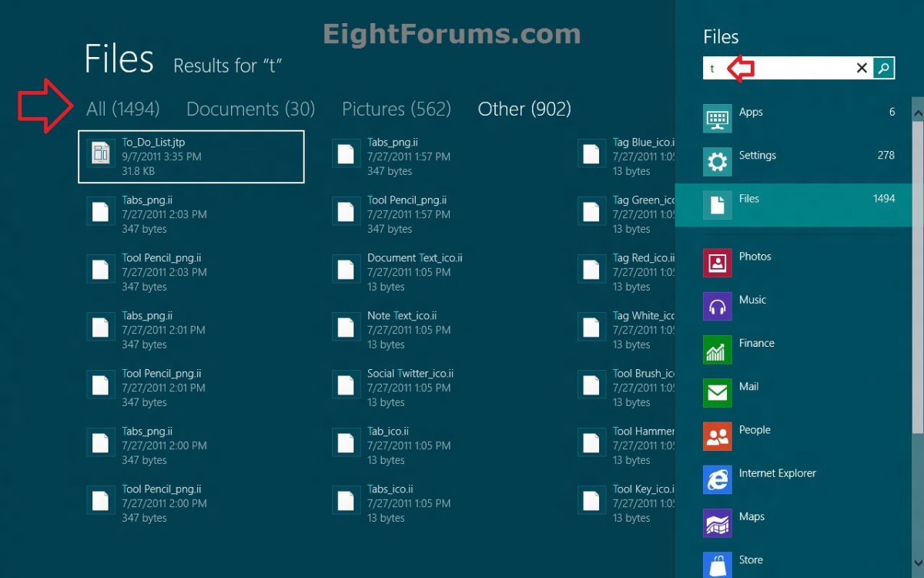Open the Mail envelope icon

(x=717, y=393)
